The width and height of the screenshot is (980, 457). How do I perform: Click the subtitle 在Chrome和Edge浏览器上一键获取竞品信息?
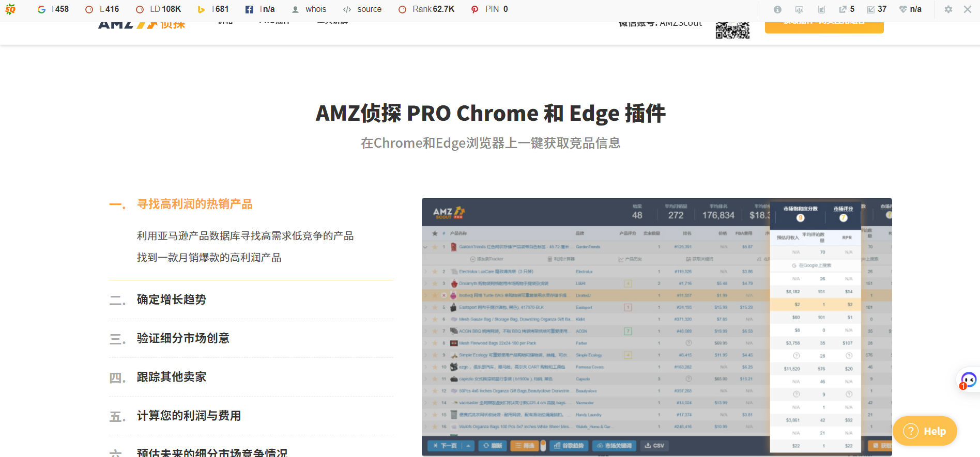[x=491, y=143]
